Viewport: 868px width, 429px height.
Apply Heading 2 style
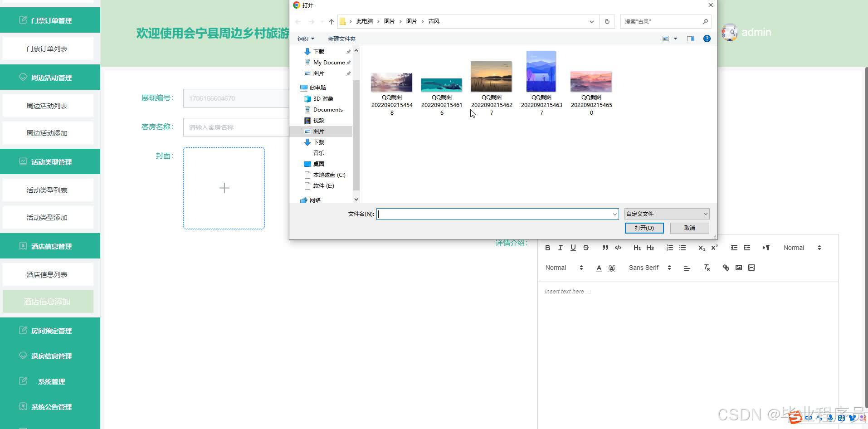point(650,248)
